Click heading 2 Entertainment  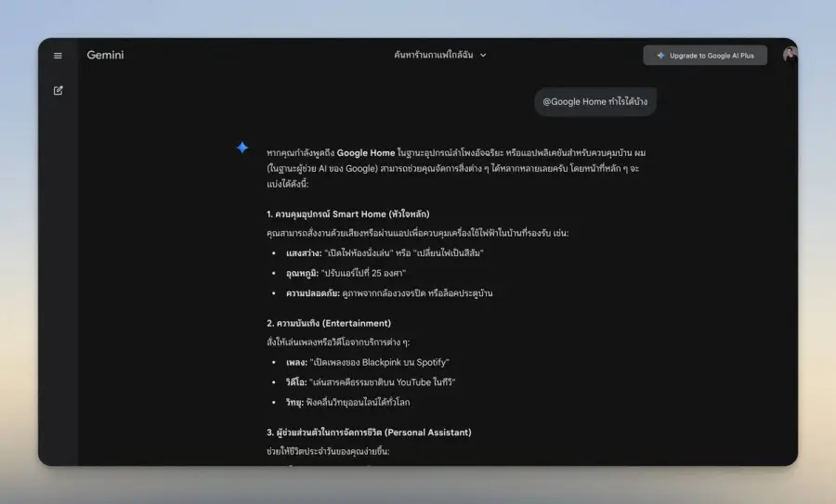[329, 323]
